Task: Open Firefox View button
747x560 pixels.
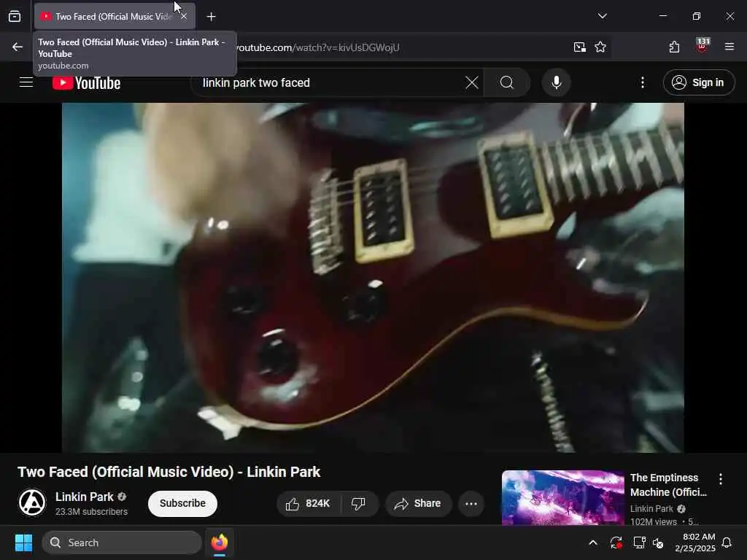Action: click(15, 16)
